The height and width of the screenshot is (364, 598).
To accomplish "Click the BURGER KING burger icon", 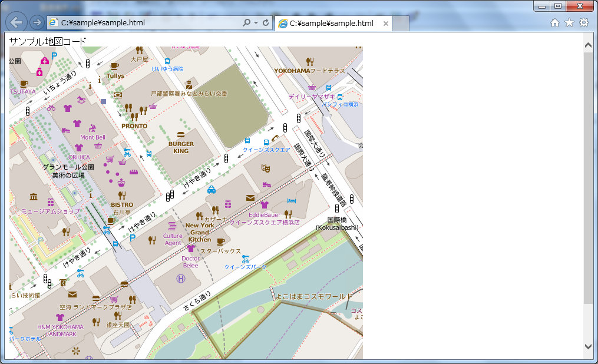I will coord(181,134).
